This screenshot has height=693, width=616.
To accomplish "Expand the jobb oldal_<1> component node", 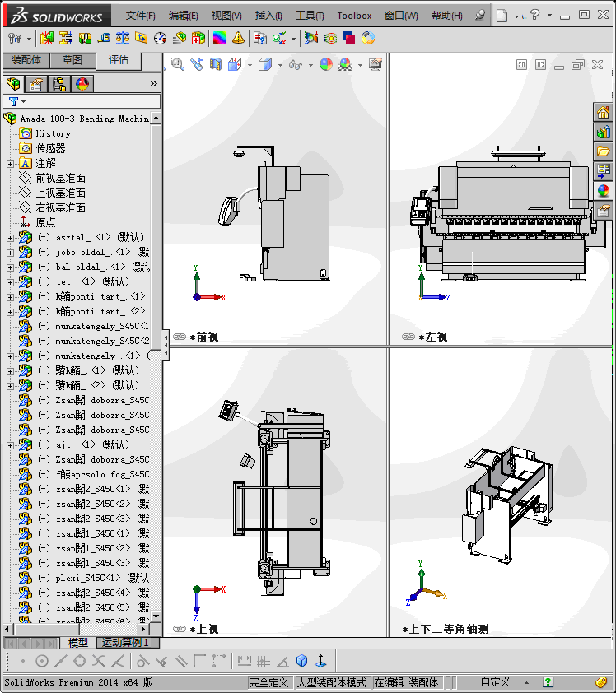I will point(10,253).
